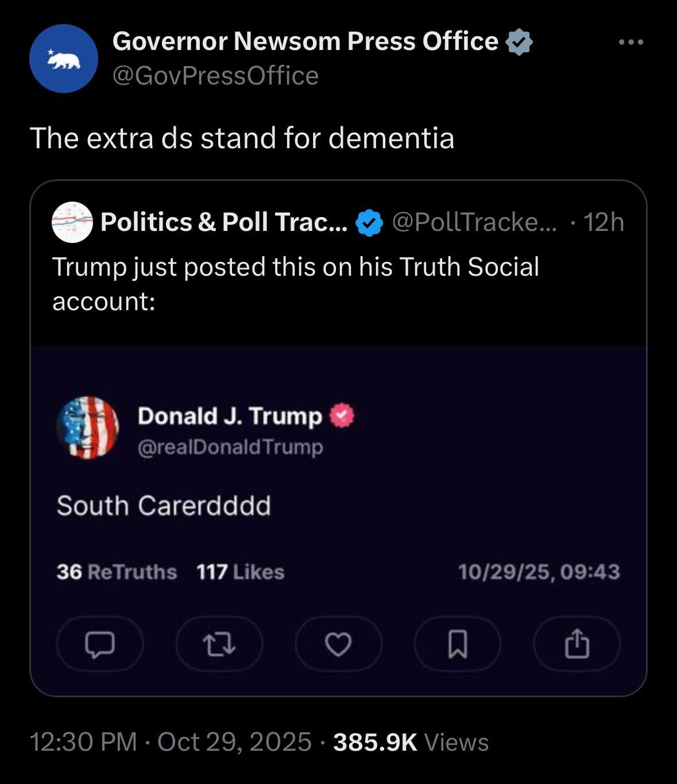Image resolution: width=677 pixels, height=784 pixels.
Task: Open the @PollTracker handle in quoted post
Action: pos(474,222)
